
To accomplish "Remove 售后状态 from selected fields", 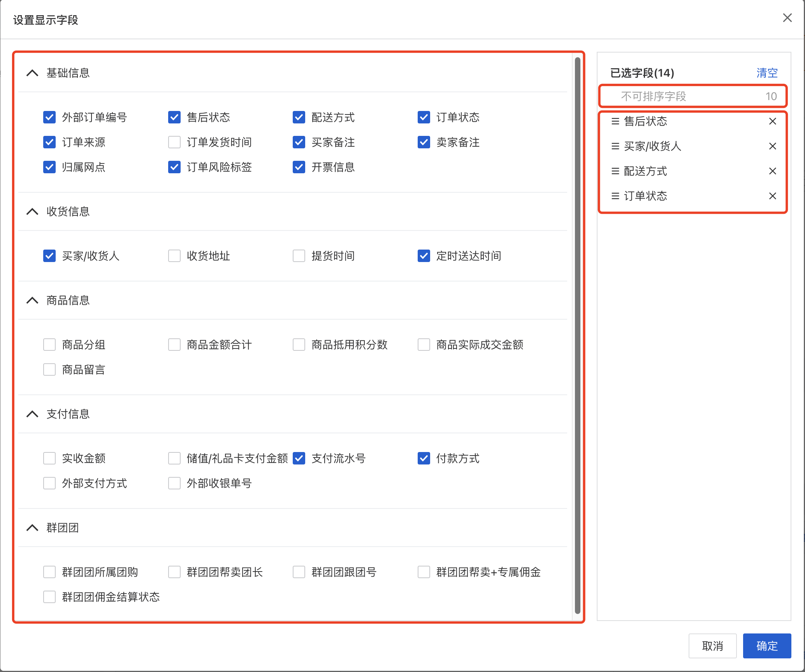I will (x=772, y=121).
